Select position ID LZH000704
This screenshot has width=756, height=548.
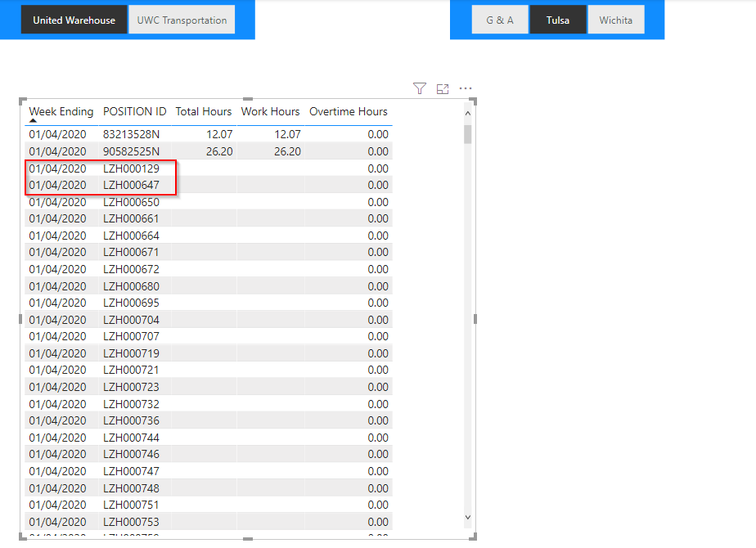pyautogui.click(x=131, y=320)
